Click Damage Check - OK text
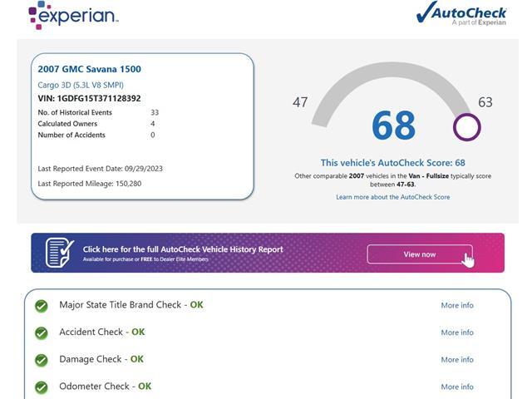The width and height of the screenshot is (532, 399). [x=101, y=359]
